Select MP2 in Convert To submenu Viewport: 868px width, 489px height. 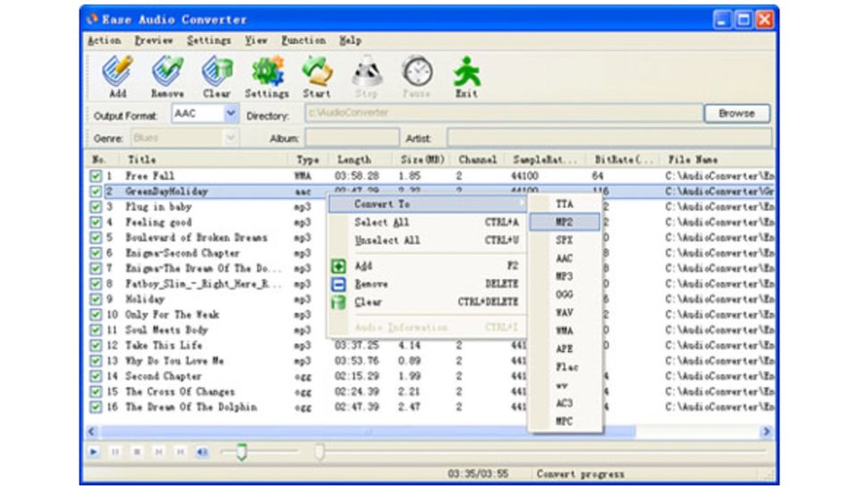pos(565,222)
